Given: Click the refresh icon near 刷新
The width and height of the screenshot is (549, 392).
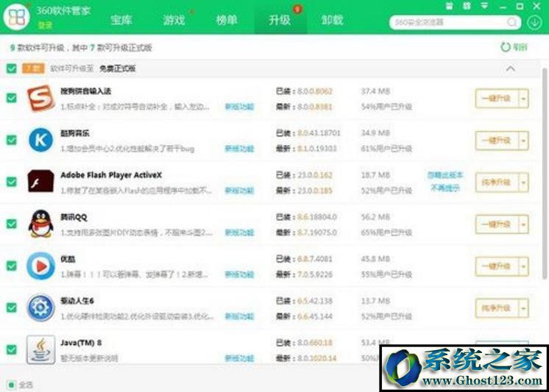Looking at the screenshot, I should 506,47.
